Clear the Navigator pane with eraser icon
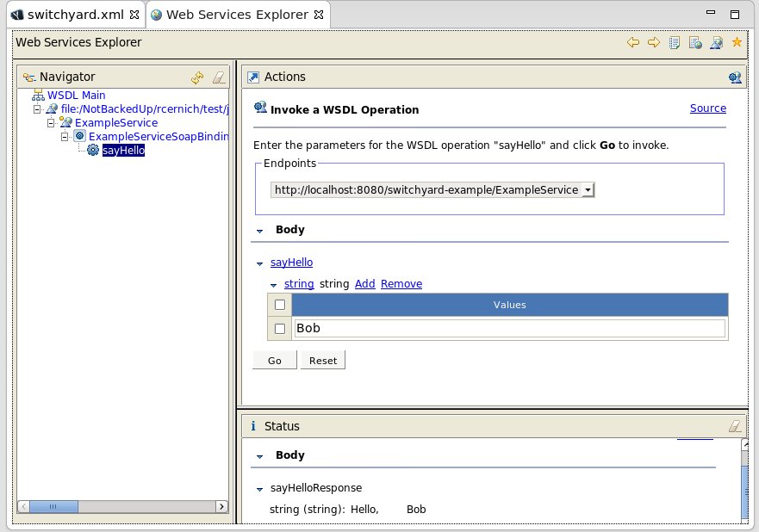The height and width of the screenshot is (532, 759). pos(219,77)
